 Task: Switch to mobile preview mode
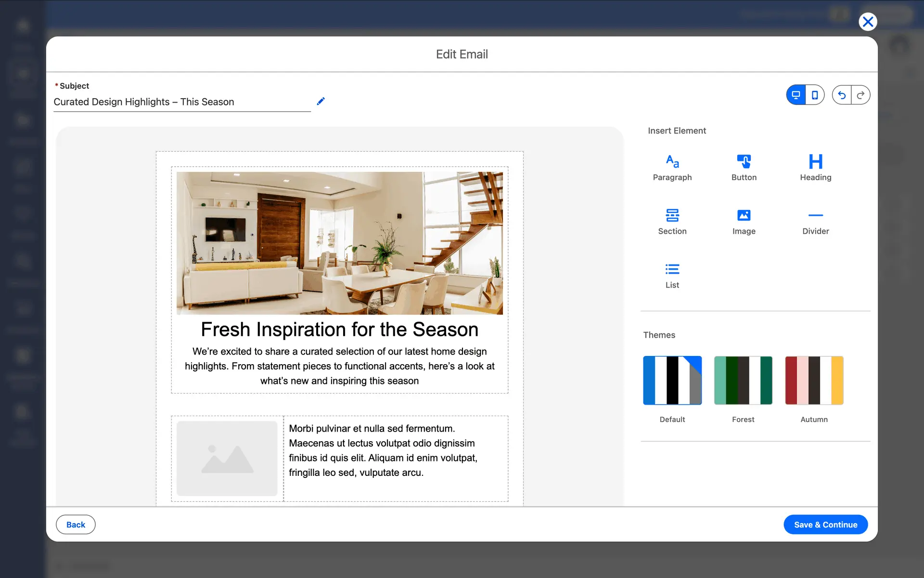[x=814, y=95]
